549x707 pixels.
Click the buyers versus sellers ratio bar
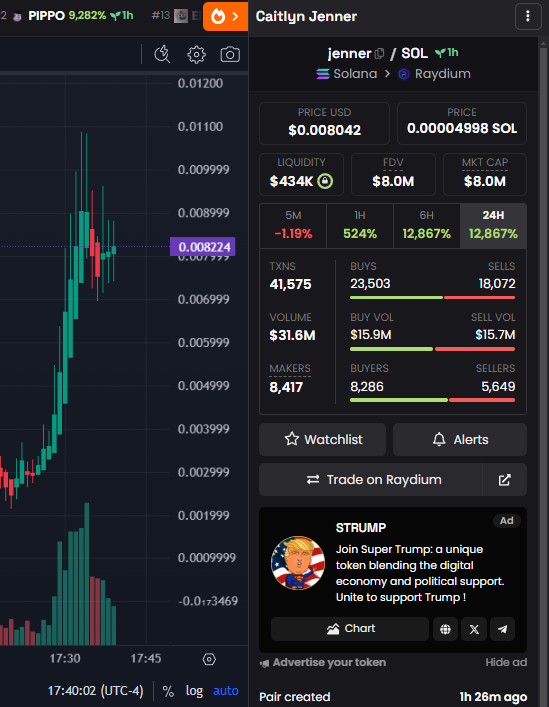(x=432, y=400)
